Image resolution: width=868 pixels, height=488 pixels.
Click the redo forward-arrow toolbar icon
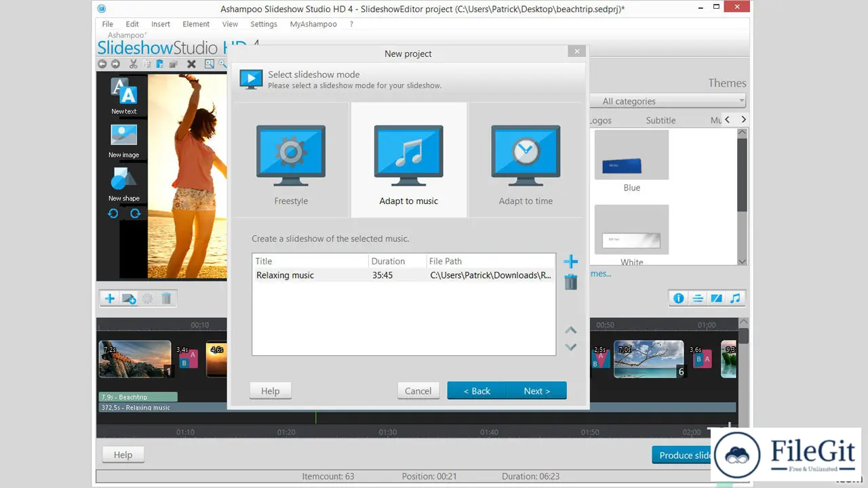[x=116, y=64]
